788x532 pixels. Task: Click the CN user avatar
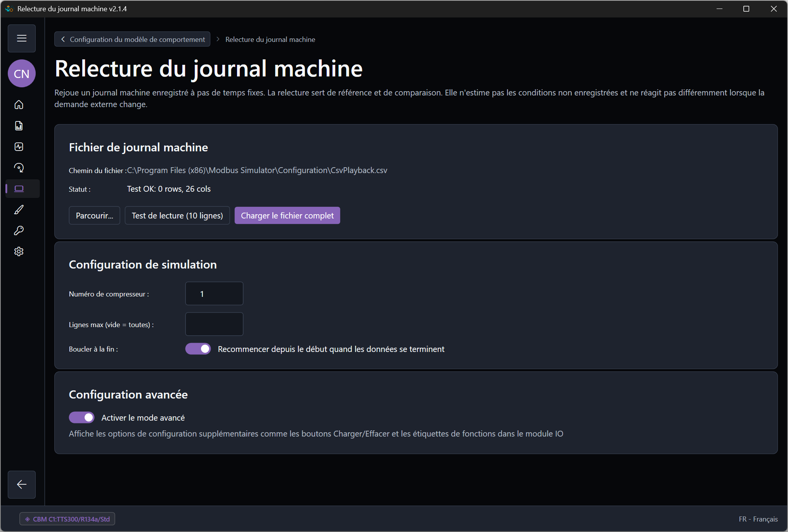pyautogui.click(x=22, y=73)
